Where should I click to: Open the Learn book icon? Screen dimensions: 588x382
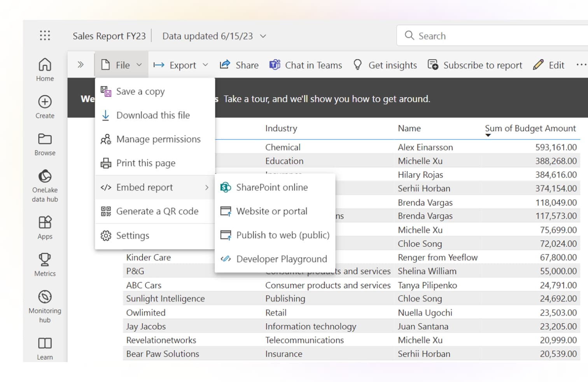[x=45, y=348]
